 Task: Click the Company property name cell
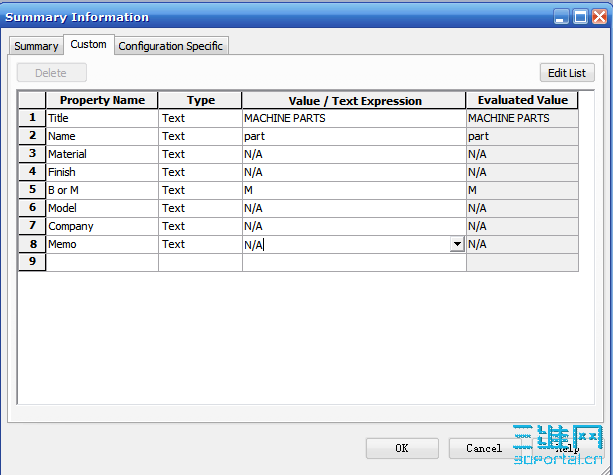[x=102, y=226]
